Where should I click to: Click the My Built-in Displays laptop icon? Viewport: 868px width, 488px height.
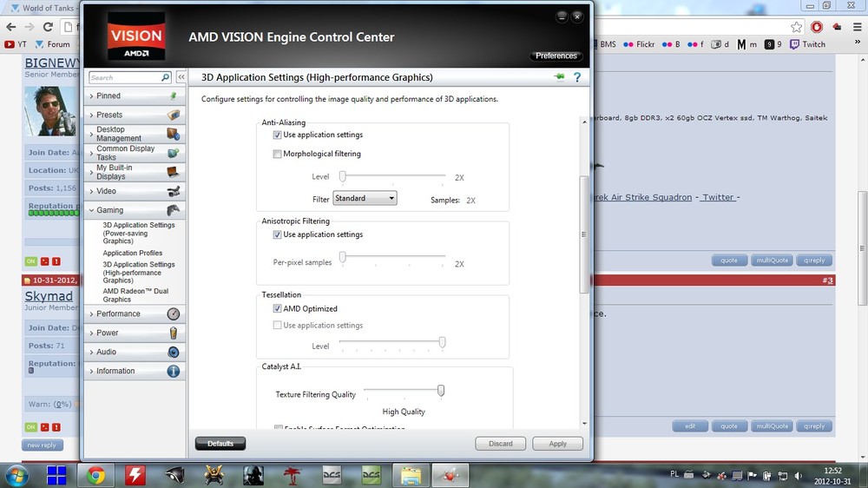tap(174, 172)
